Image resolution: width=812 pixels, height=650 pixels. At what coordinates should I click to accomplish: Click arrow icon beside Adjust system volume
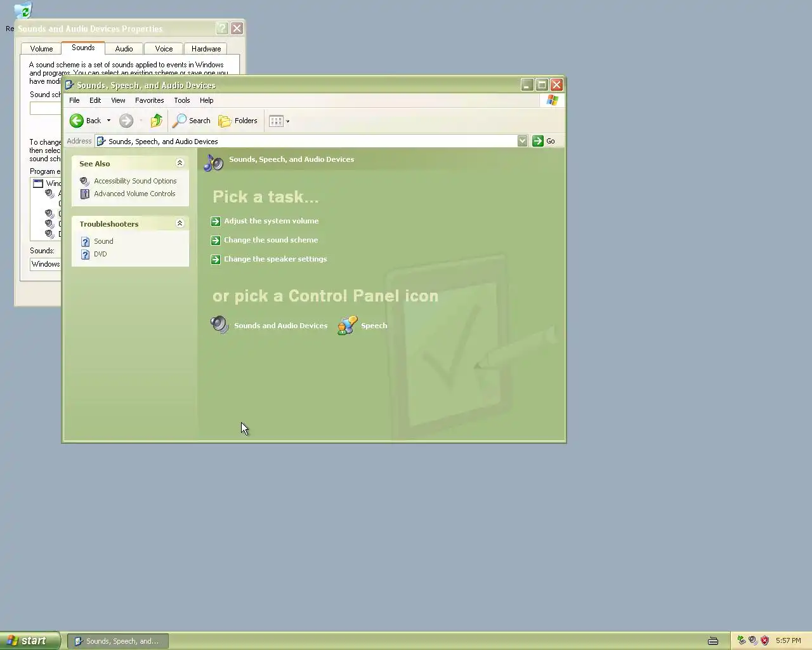216,221
